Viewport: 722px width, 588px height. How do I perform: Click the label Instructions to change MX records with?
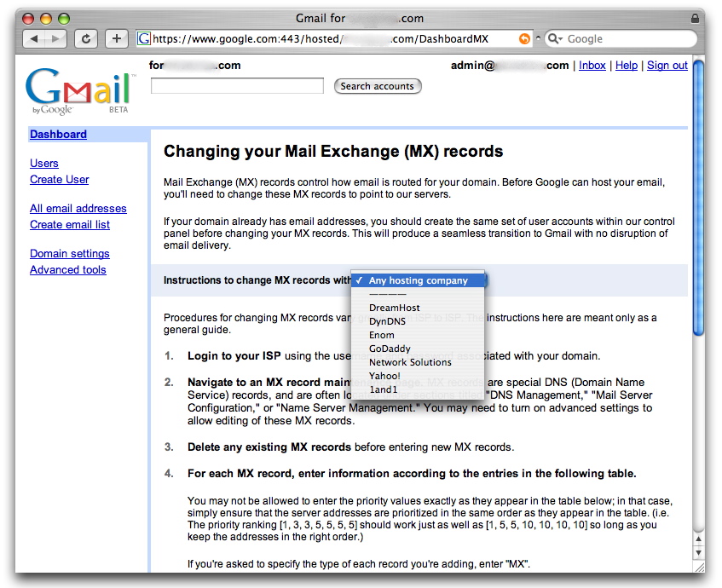[257, 280]
